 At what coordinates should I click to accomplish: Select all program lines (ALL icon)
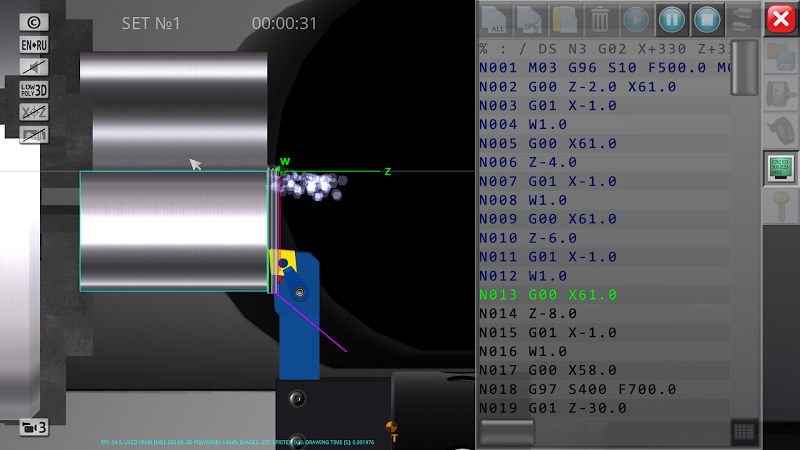click(x=494, y=20)
